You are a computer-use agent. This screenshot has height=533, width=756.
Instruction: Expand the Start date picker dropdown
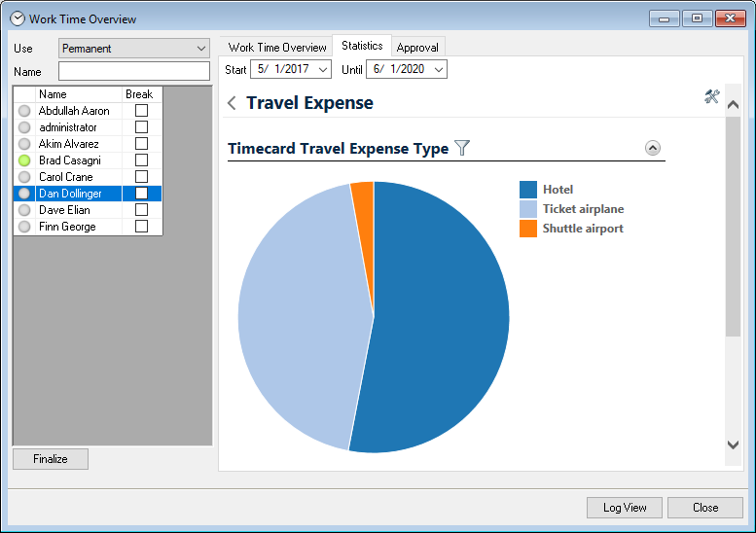(323, 70)
